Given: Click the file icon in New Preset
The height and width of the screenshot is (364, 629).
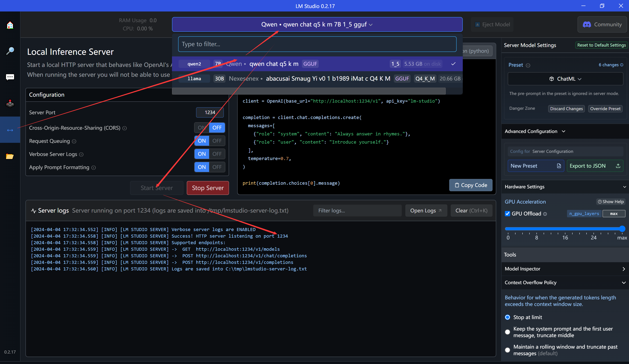Looking at the screenshot, I should (559, 166).
